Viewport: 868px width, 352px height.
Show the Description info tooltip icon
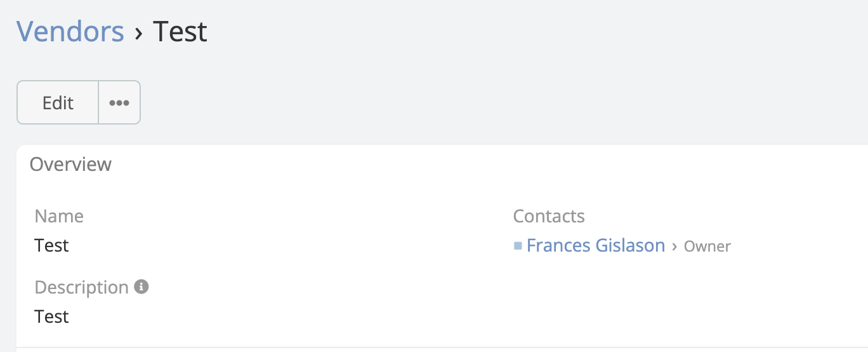(x=141, y=287)
